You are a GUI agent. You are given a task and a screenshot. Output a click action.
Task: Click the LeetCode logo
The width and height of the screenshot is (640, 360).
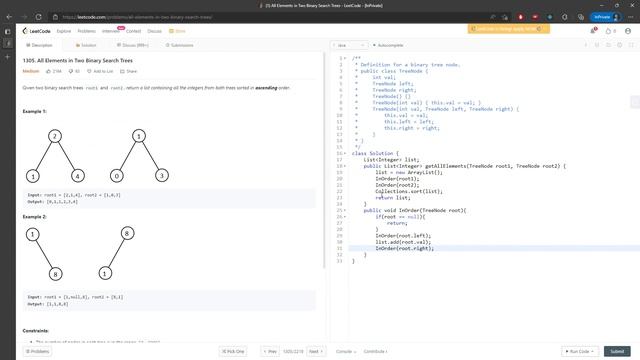click(x=37, y=31)
